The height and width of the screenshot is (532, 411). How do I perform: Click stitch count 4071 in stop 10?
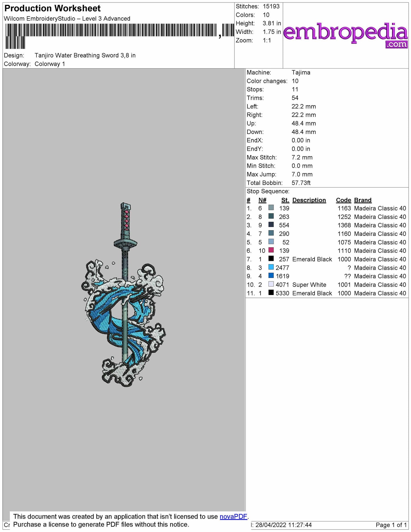click(282, 285)
